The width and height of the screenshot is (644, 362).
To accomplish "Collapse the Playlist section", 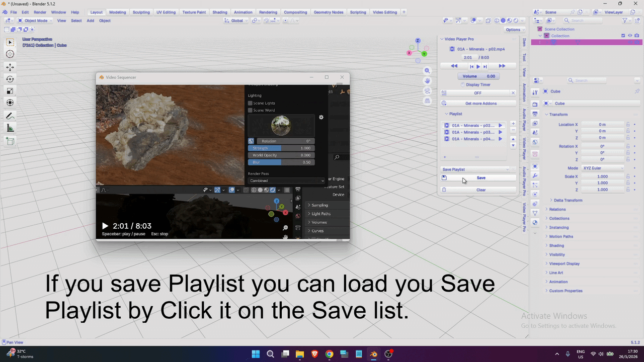I will 454,114.
